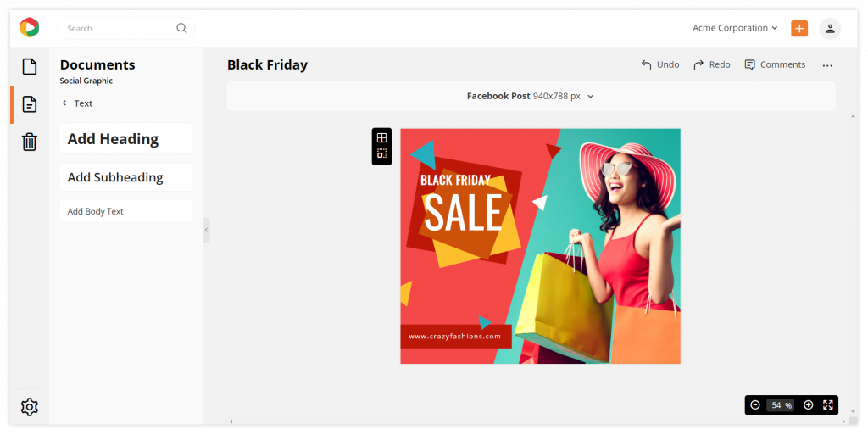The width and height of the screenshot is (868, 435).
Task: Select the Documents icon in sidebar
Action: [x=30, y=104]
